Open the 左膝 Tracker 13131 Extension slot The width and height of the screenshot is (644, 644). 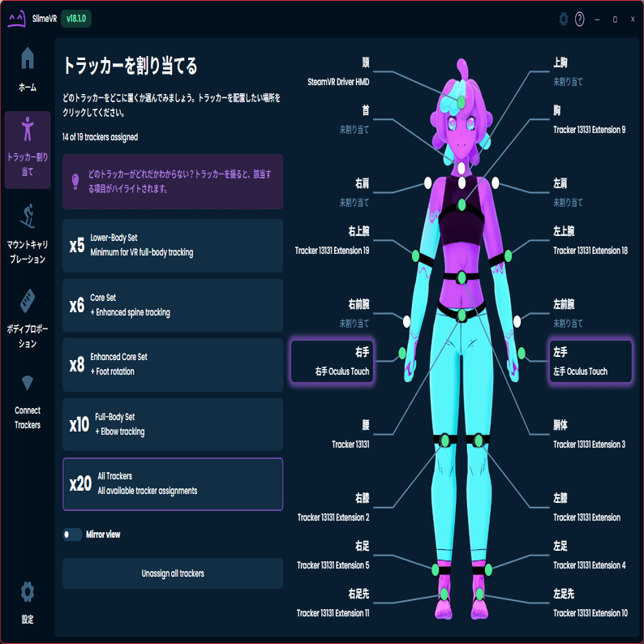tap(590, 507)
